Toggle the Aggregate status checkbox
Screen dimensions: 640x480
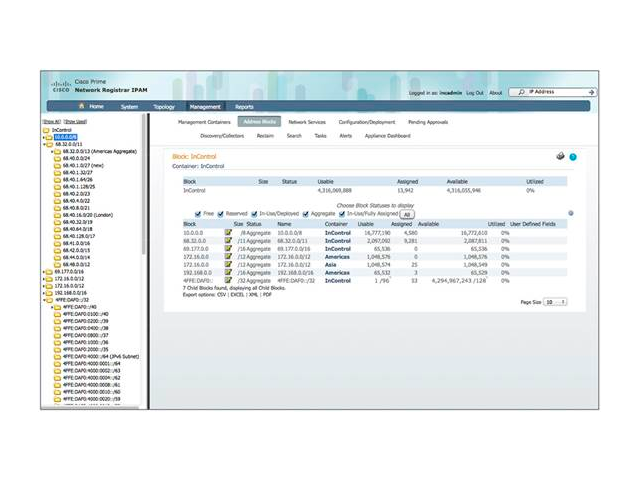(x=305, y=213)
